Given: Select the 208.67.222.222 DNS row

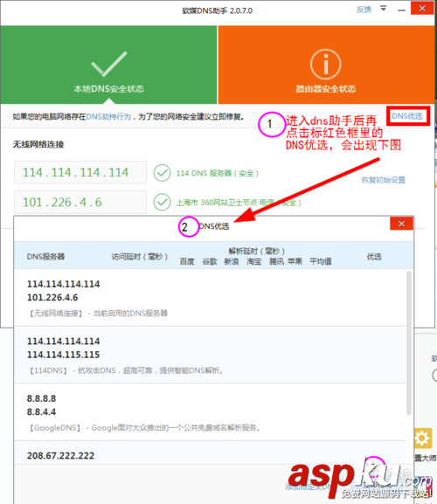Looking at the screenshot, I should point(210,452).
